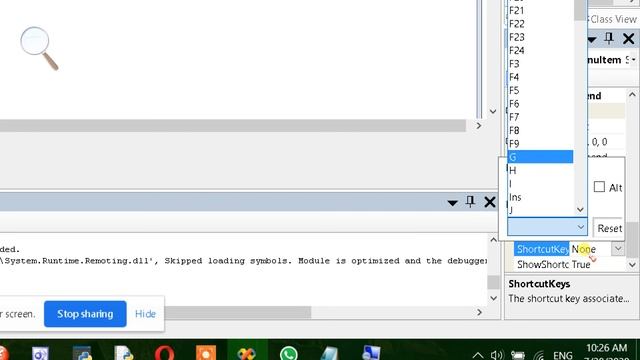This screenshot has height=360, width=640.
Task: Pick F3 in the key list
Action: tap(540, 64)
